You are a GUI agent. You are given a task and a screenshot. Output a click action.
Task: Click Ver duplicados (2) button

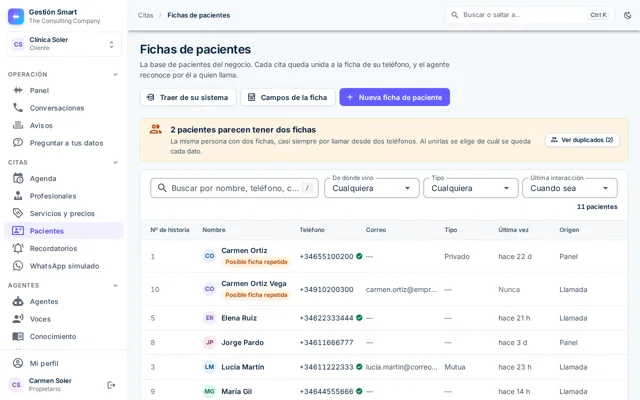point(582,140)
